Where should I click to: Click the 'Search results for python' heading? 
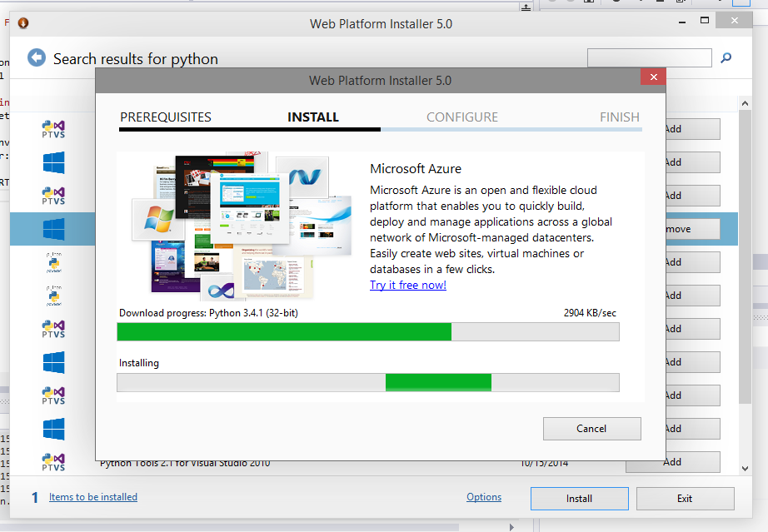tap(136, 59)
